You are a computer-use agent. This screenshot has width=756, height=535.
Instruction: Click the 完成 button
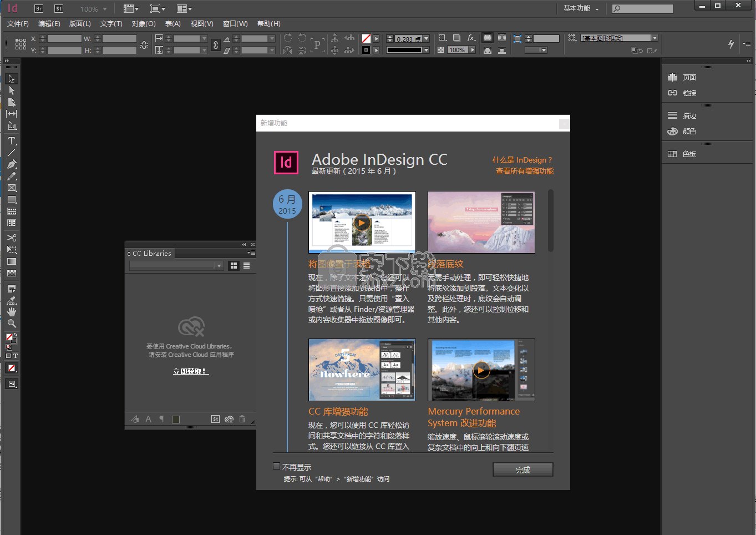click(523, 470)
